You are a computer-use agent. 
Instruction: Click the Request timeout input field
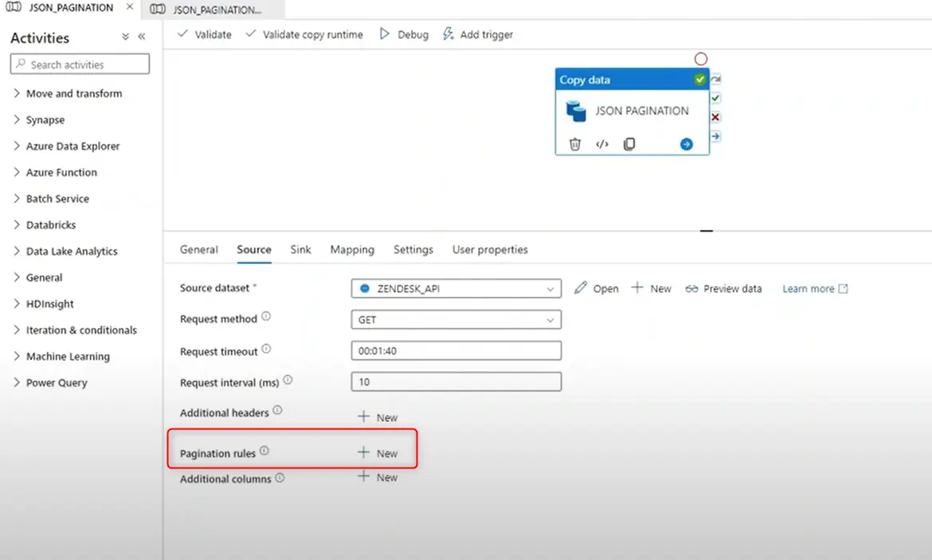456,350
